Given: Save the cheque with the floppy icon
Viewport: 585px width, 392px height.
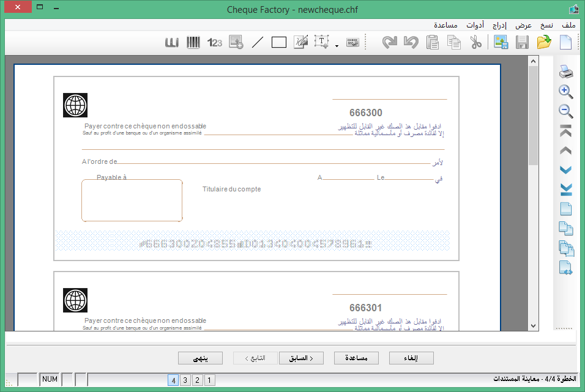Looking at the screenshot, I should [x=523, y=42].
